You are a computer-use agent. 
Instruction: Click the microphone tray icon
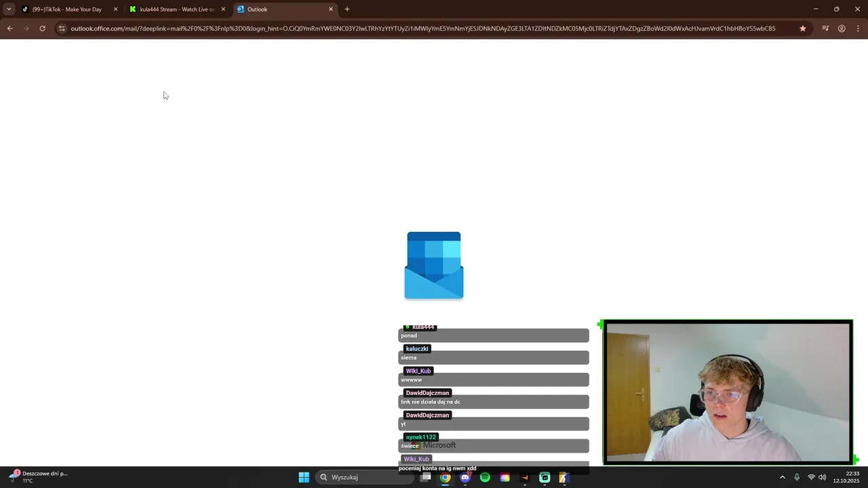[x=797, y=477]
